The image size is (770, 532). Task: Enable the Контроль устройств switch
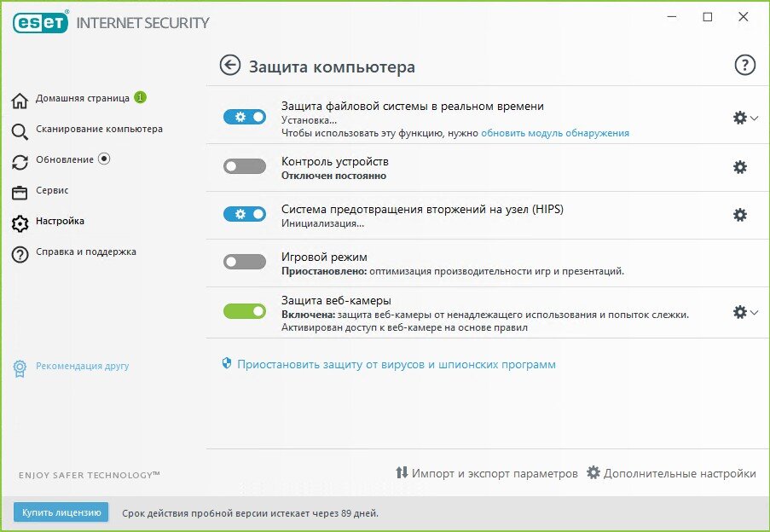pos(245,166)
